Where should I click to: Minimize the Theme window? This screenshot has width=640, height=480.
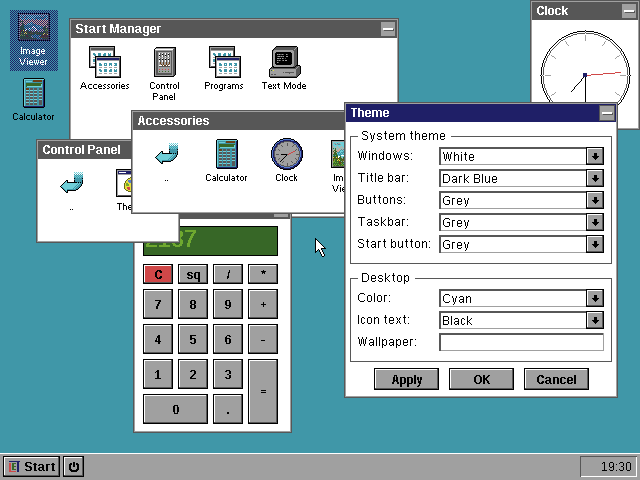tap(607, 113)
